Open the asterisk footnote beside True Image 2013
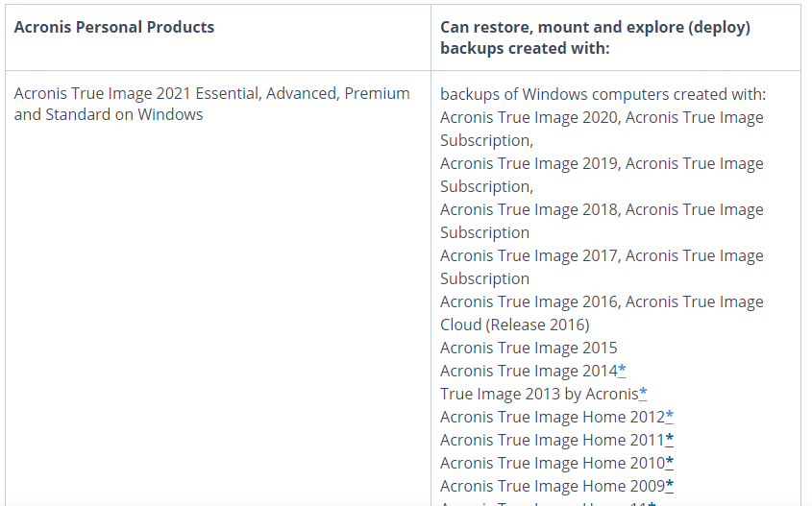 click(643, 394)
